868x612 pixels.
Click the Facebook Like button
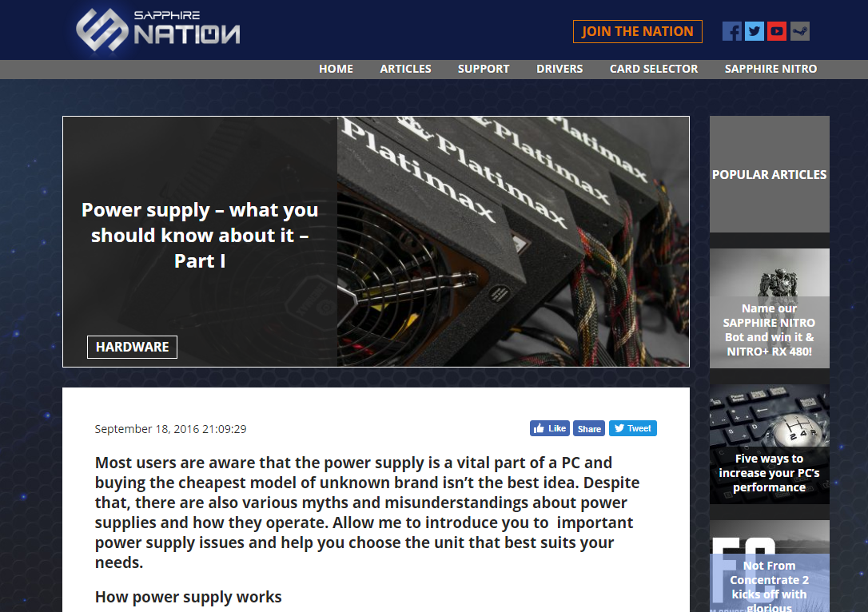pyautogui.click(x=549, y=428)
